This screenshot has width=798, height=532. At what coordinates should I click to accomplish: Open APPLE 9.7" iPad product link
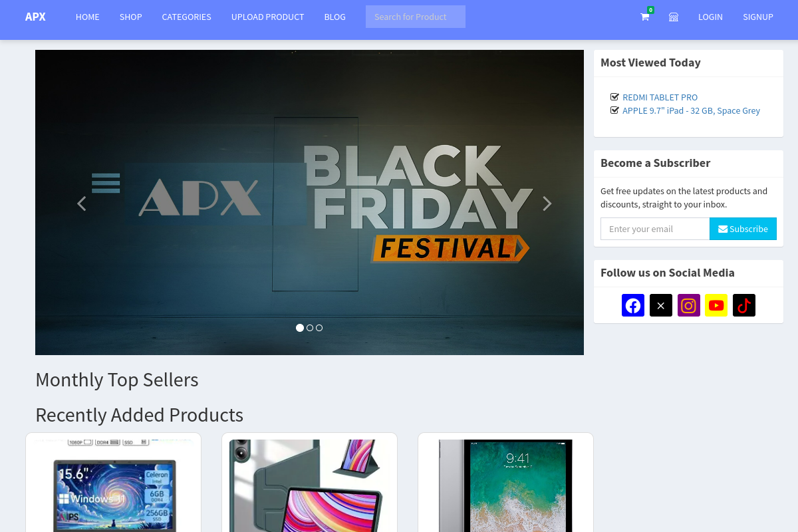pyautogui.click(x=691, y=111)
